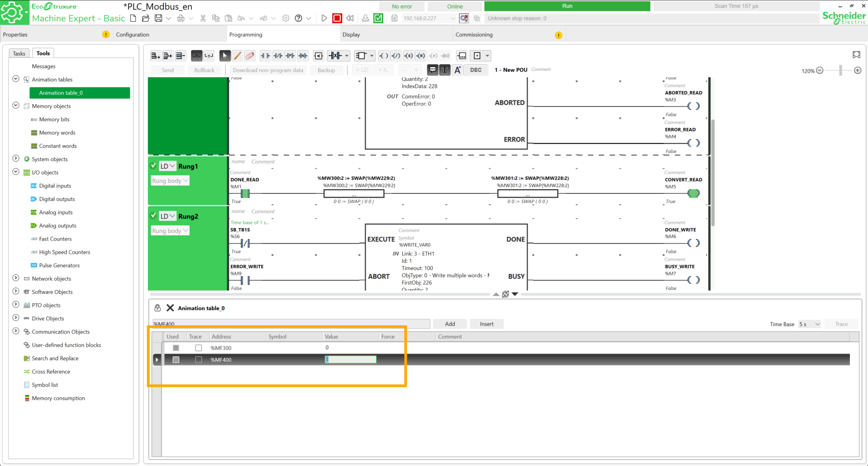Insert a comparison block
The height and width of the screenshot is (466, 868).
coord(319,56)
